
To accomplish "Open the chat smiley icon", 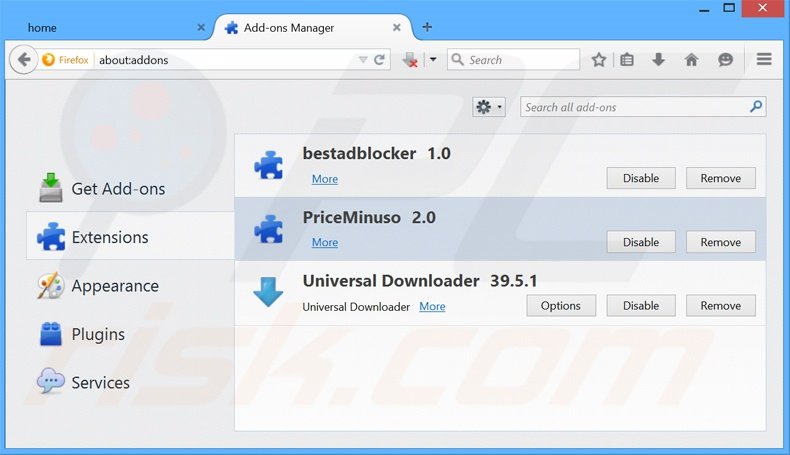I will click(x=725, y=59).
